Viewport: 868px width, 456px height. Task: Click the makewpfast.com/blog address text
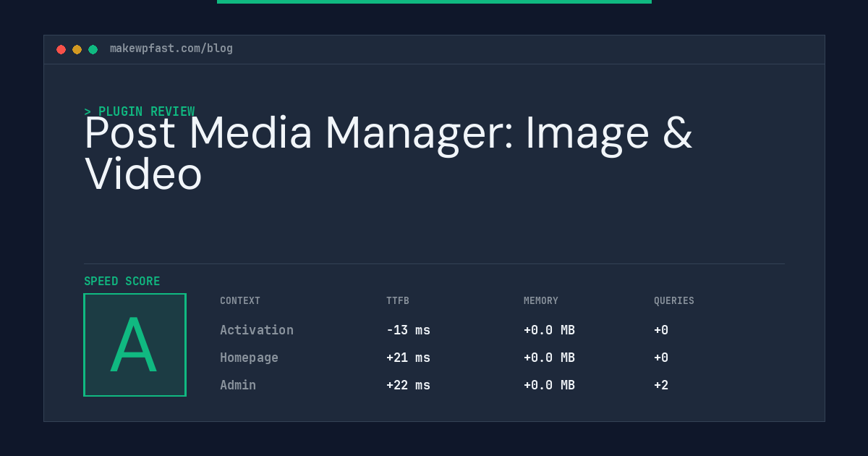pyautogui.click(x=171, y=48)
